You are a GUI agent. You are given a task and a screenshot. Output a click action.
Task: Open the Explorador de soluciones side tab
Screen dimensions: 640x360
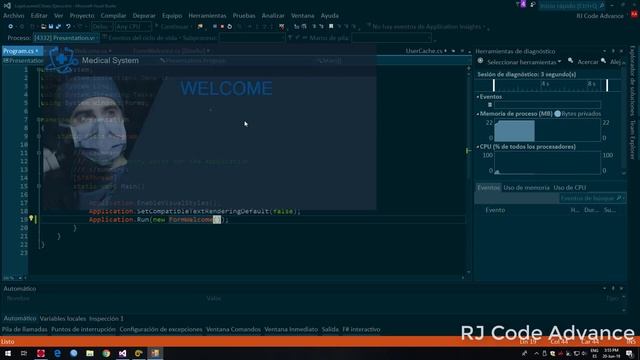[x=632, y=82]
